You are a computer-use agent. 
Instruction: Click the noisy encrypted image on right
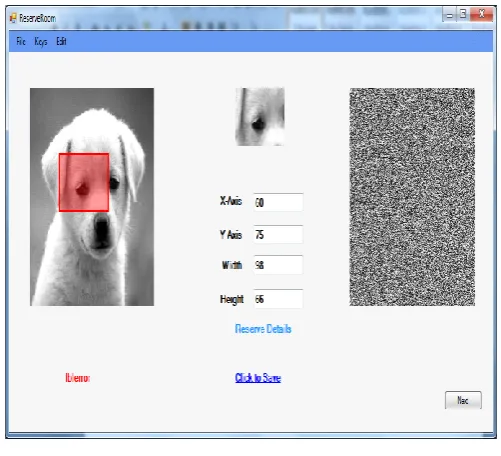click(x=412, y=197)
